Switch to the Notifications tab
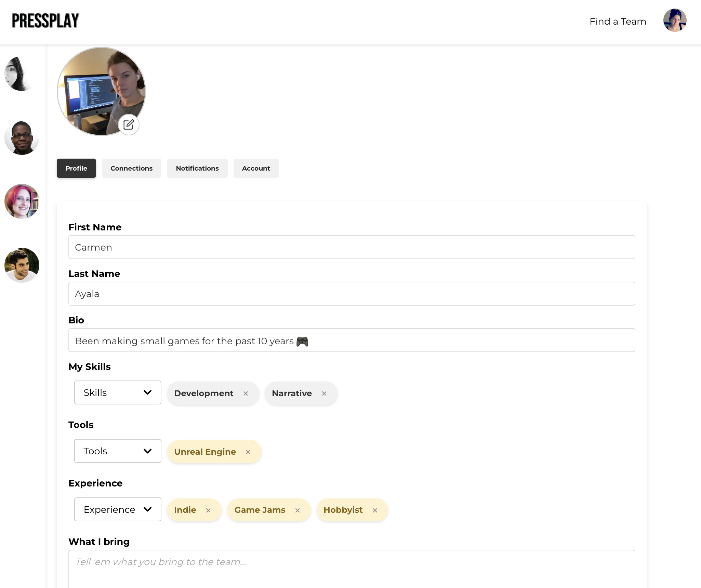The width and height of the screenshot is (701, 588). (x=197, y=168)
